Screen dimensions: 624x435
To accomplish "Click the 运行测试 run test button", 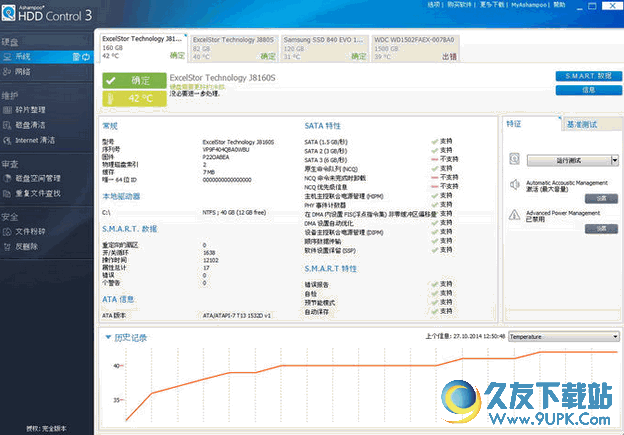I will click(x=569, y=160).
